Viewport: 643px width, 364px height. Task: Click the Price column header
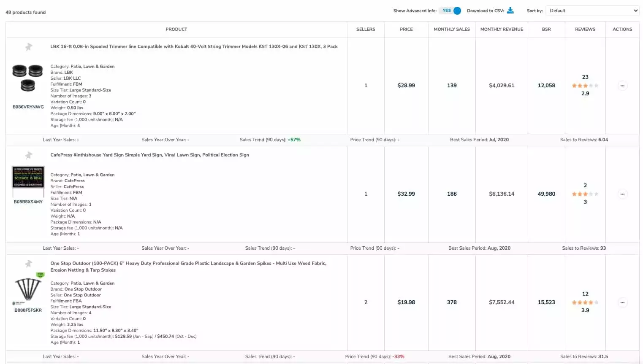point(406,30)
